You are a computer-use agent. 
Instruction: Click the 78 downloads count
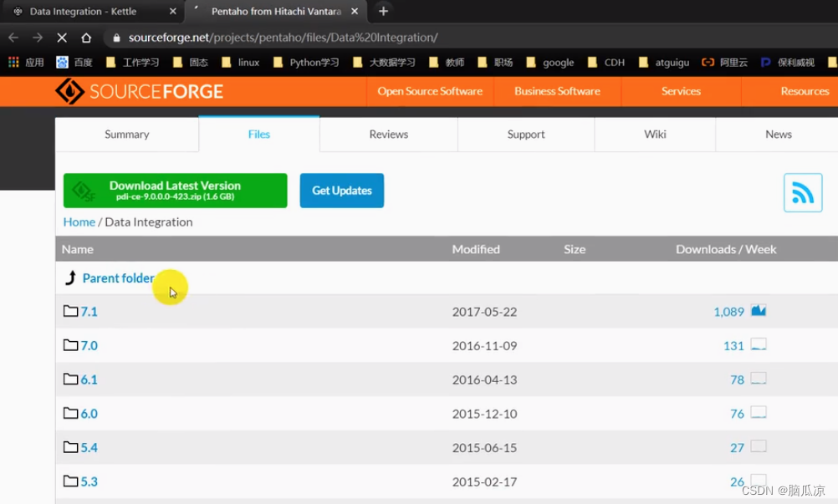(738, 379)
